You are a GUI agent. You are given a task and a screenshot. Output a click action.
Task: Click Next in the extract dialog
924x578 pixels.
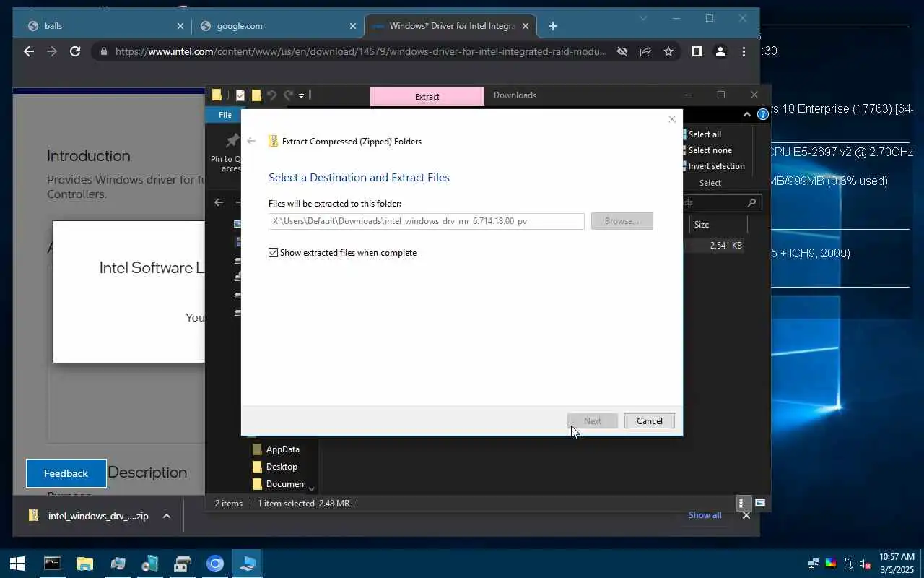coord(592,421)
